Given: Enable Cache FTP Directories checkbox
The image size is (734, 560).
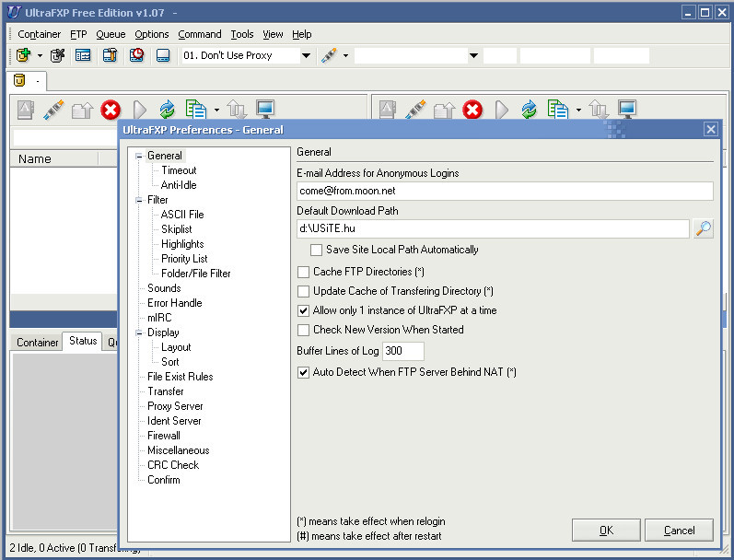Looking at the screenshot, I should coord(303,272).
